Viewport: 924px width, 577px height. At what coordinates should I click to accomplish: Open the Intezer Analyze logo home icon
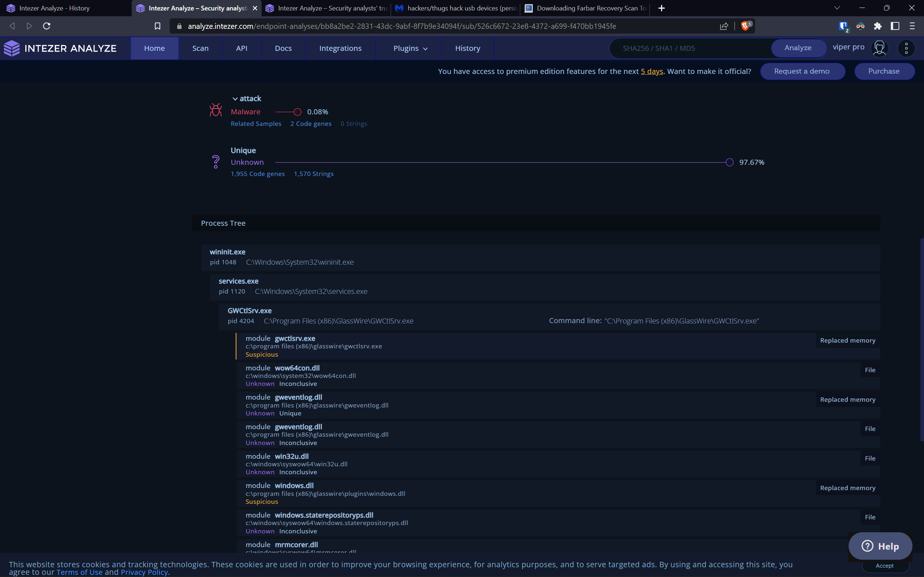(x=12, y=48)
